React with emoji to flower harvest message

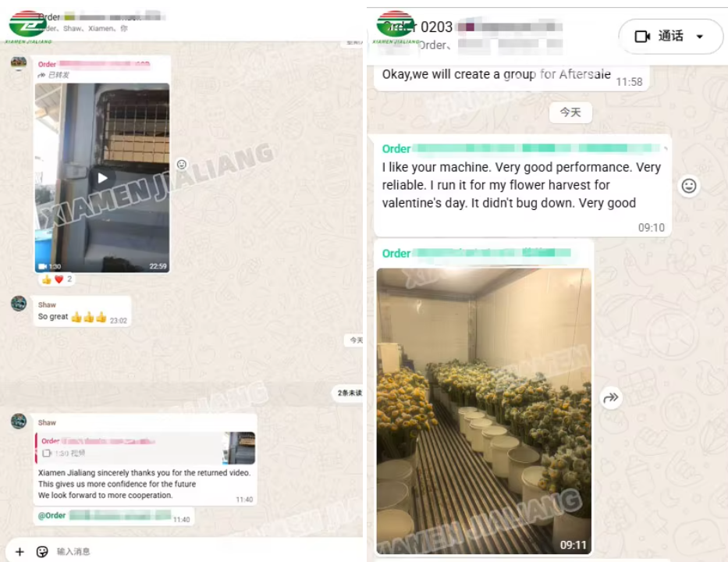coord(688,186)
